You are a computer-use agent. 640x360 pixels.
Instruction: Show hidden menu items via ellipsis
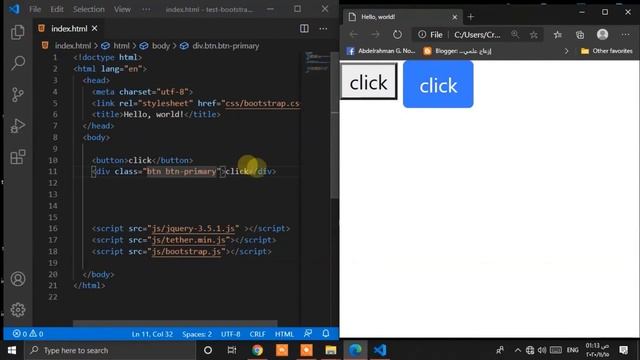[146, 9]
